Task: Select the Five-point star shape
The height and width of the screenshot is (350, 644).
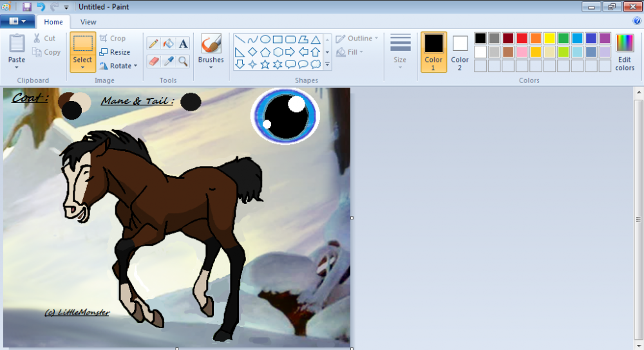Action: pos(265,64)
